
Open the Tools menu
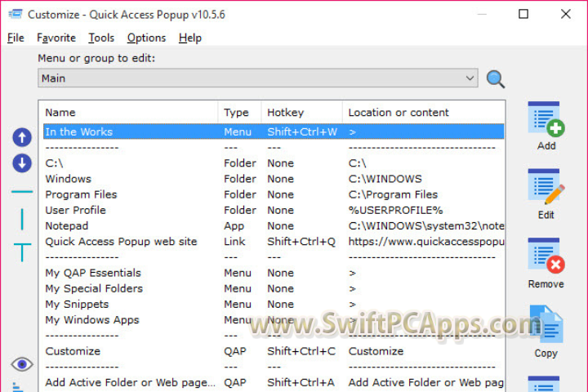101,38
